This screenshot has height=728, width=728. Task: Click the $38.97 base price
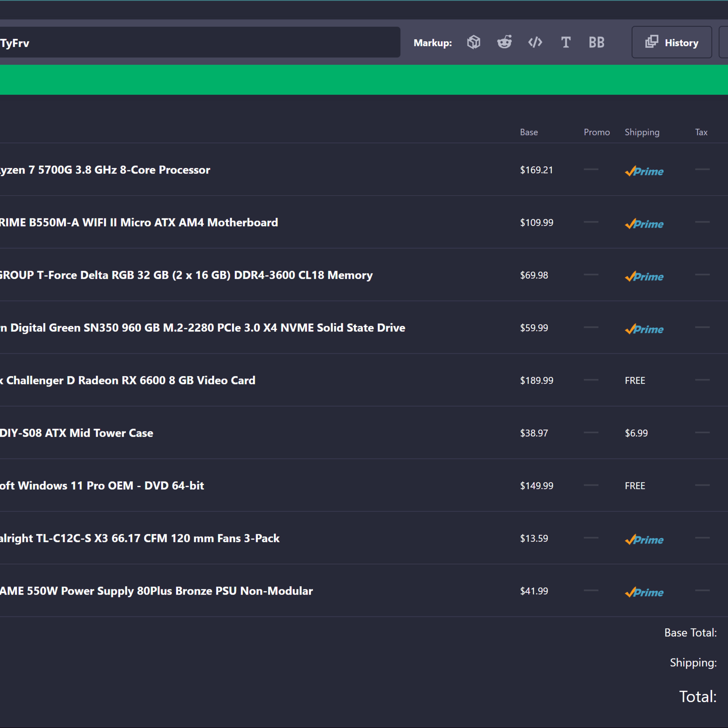[534, 433]
